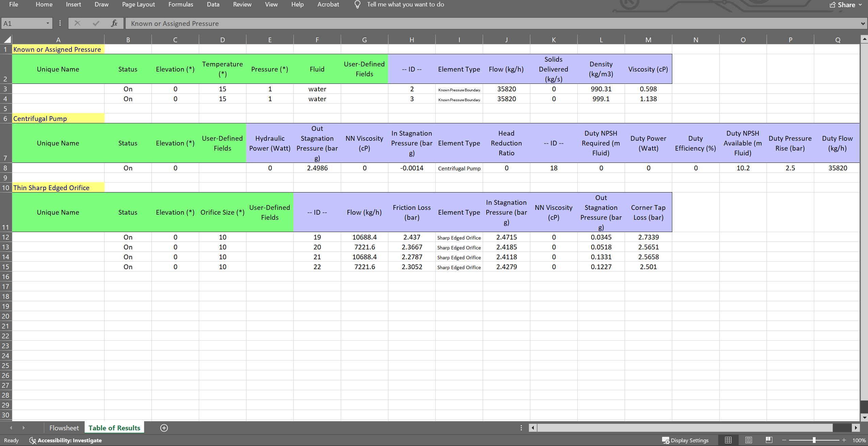The image size is (868, 446).
Task: Open the Formulas ribbon tab
Action: tap(180, 4)
